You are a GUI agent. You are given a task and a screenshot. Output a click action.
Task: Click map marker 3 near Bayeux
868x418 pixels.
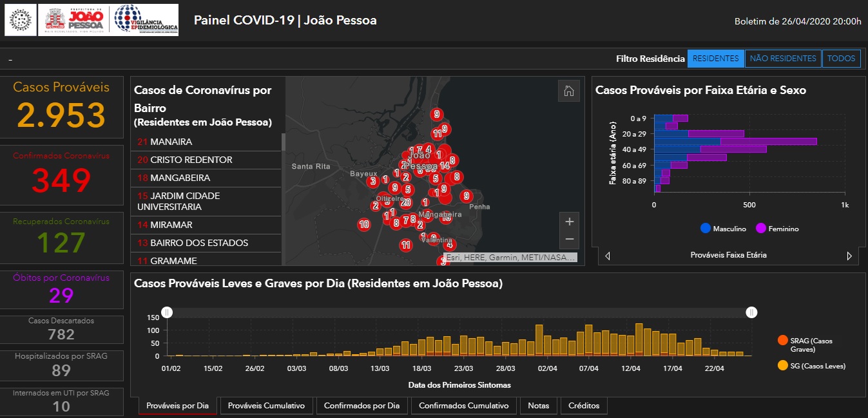[373, 181]
